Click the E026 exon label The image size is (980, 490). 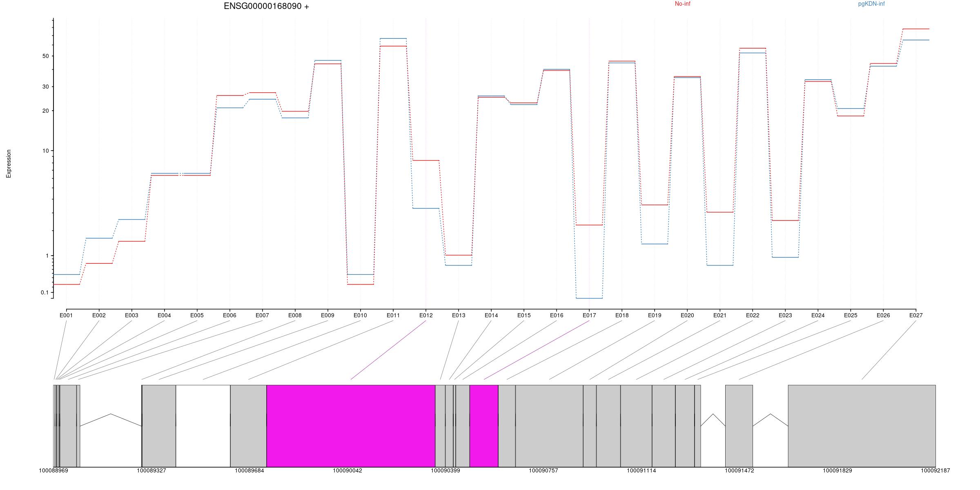pyautogui.click(x=883, y=315)
